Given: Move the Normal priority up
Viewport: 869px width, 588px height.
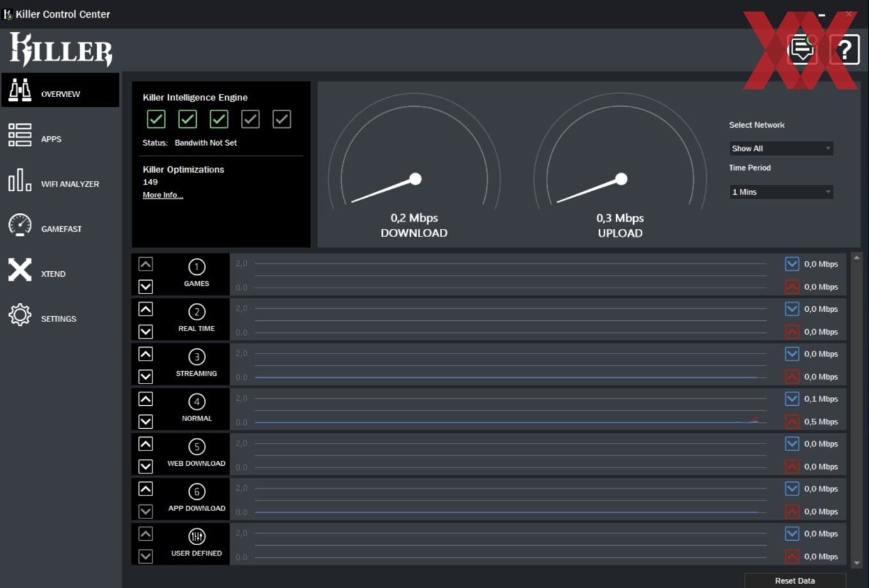Looking at the screenshot, I should pyautogui.click(x=146, y=399).
